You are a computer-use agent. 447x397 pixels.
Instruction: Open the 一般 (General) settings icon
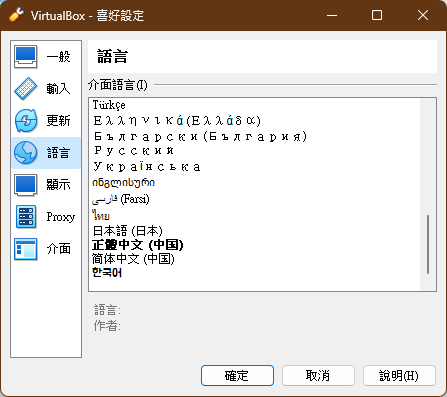tap(26, 57)
